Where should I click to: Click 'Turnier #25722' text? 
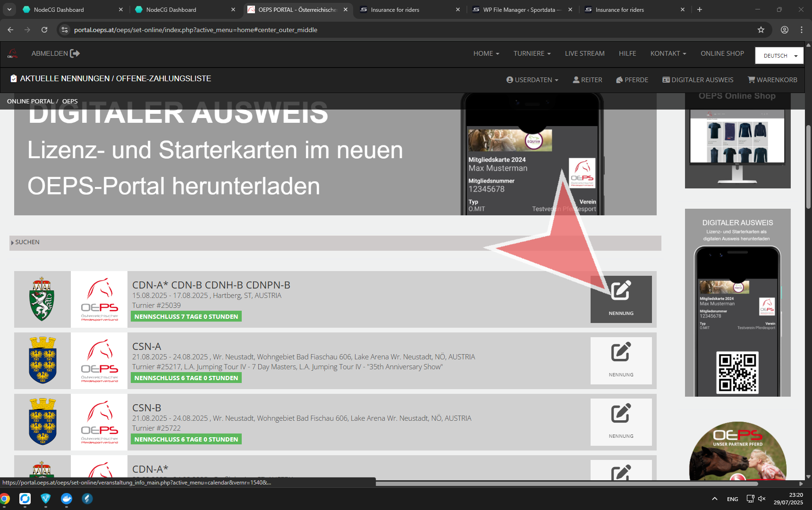pyautogui.click(x=156, y=428)
